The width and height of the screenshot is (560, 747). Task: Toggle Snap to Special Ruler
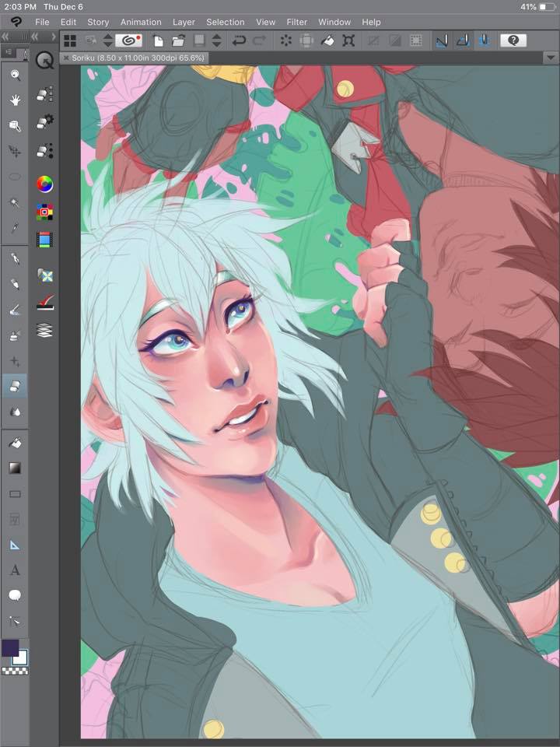click(x=463, y=40)
